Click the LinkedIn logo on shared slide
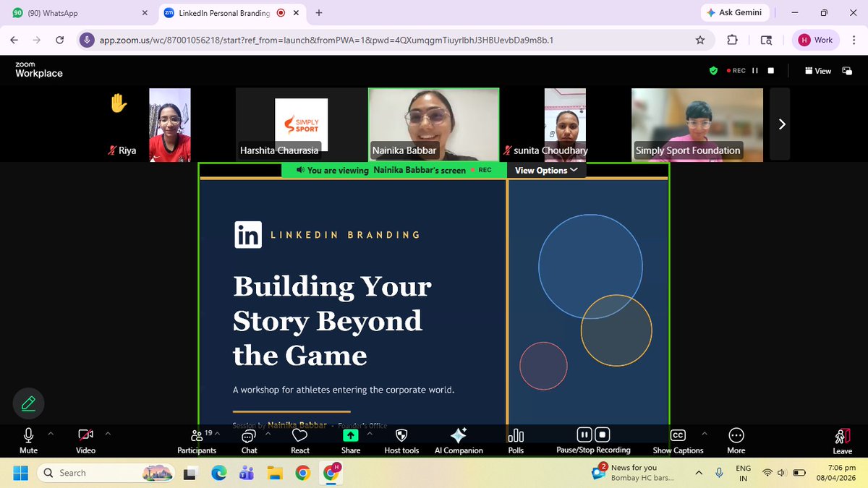868x488 pixels. coord(248,235)
